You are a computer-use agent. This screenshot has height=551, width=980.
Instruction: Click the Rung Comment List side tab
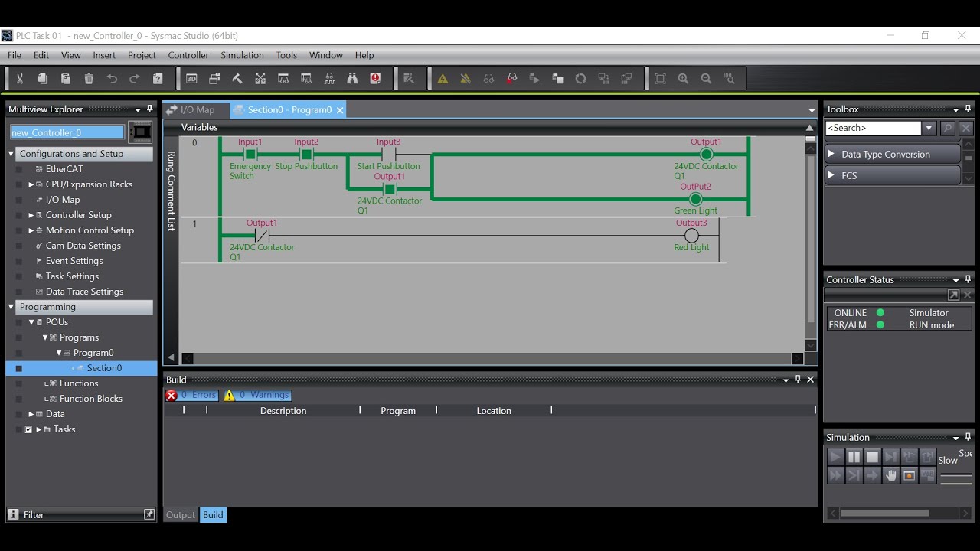click(171, 191)
